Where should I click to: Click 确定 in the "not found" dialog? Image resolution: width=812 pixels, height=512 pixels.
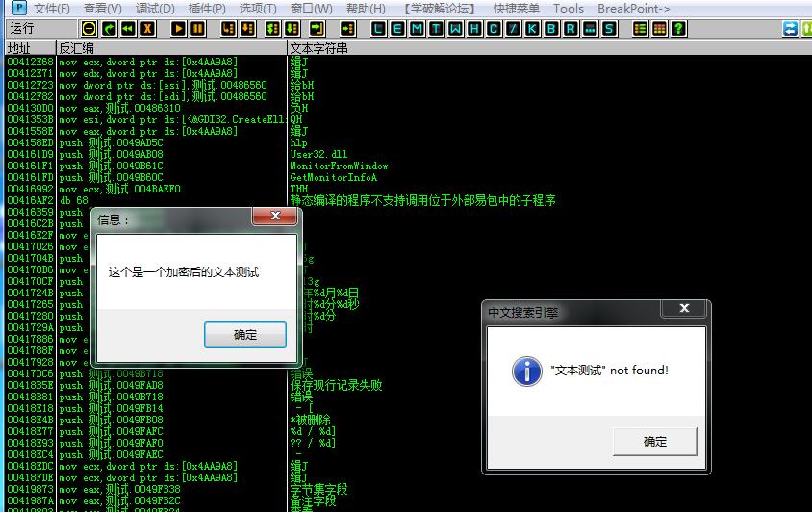click(x=654, y=441)
